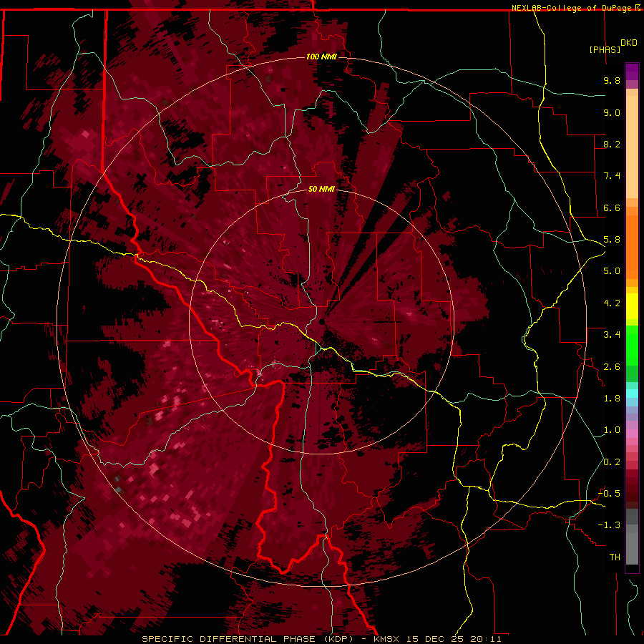Click the -1.3 legend value
Screen dimensions: 644x644
(609, 525)
